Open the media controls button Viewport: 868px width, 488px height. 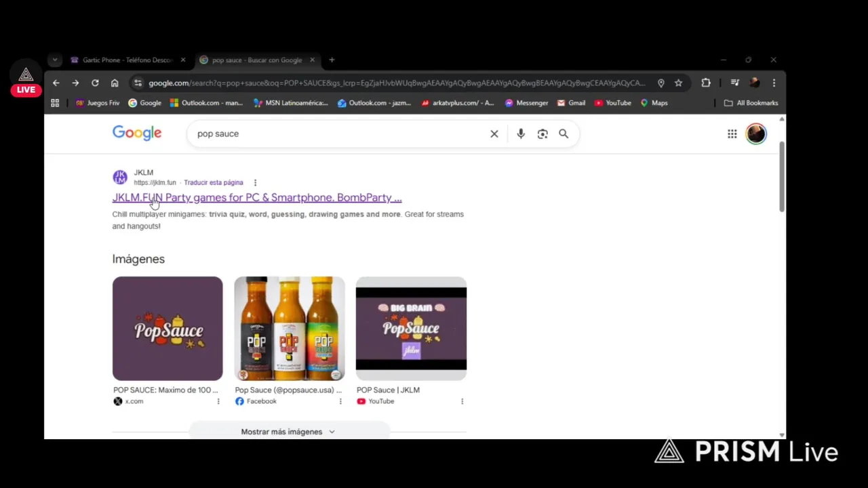(x=734, y=83)
